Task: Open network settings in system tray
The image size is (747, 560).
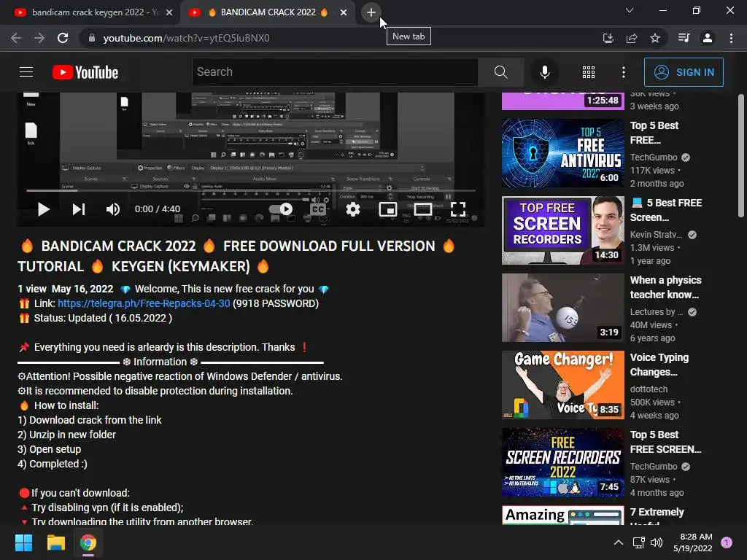Action: [x=638, y=542]
